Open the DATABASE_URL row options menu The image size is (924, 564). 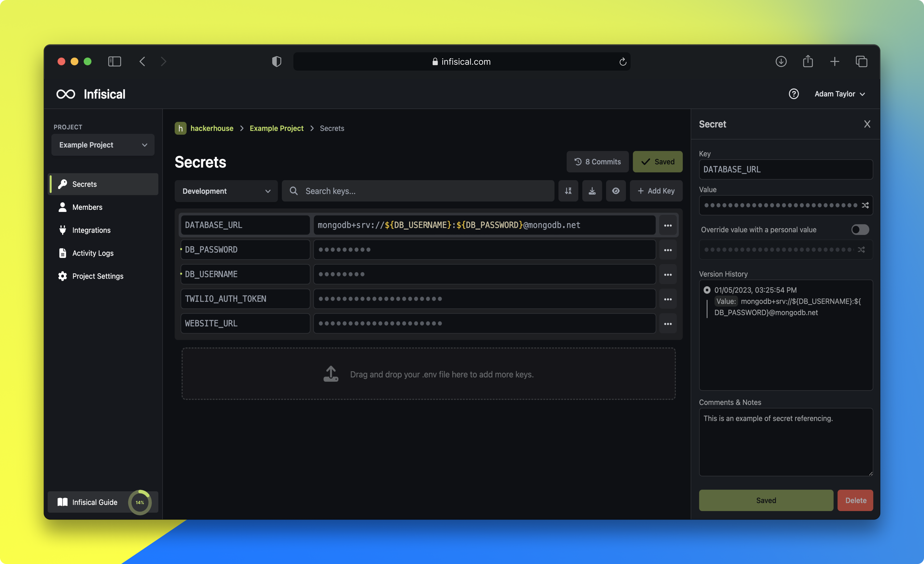click(667, 225)
